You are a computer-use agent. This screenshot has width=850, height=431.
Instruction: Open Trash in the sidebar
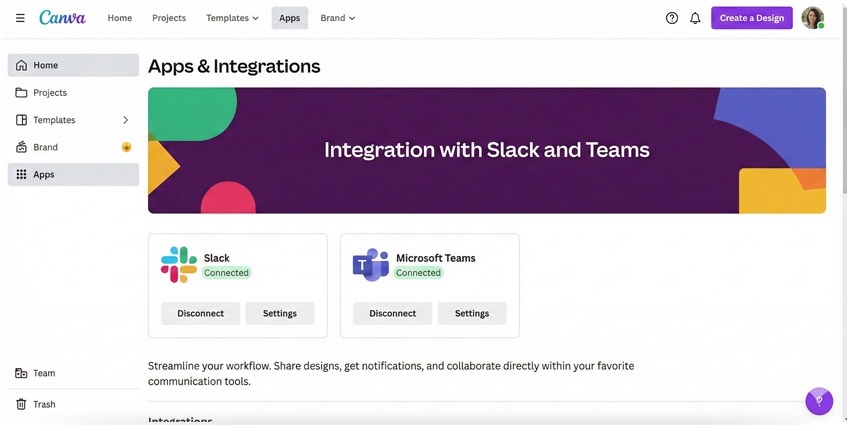pyautogui.click(x=73, y=404)
